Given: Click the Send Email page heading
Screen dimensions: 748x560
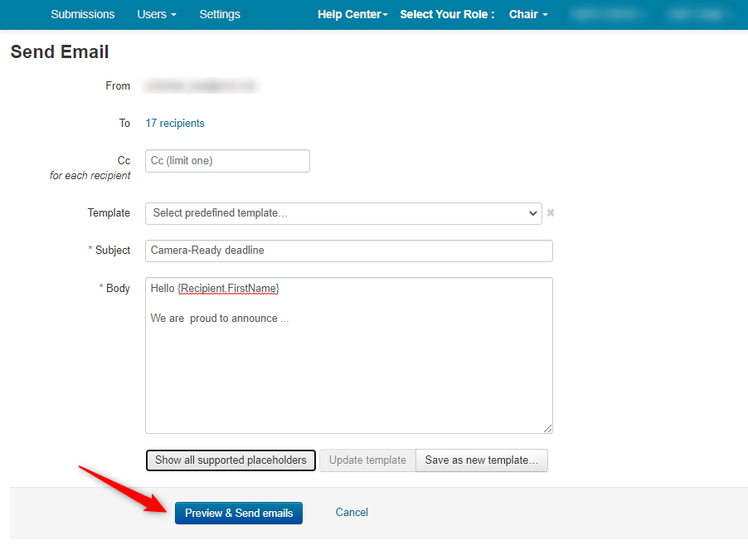Looking at the screenshot, I should click(60, 51).
